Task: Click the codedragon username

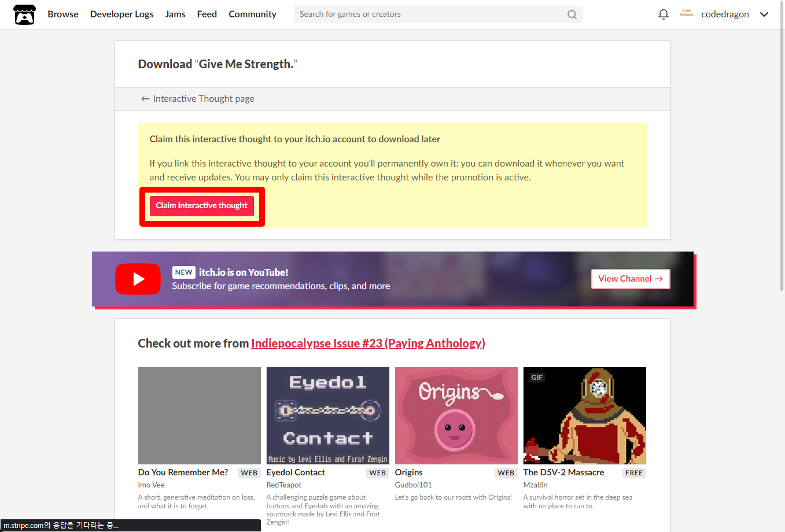Action: pos(725,14)
